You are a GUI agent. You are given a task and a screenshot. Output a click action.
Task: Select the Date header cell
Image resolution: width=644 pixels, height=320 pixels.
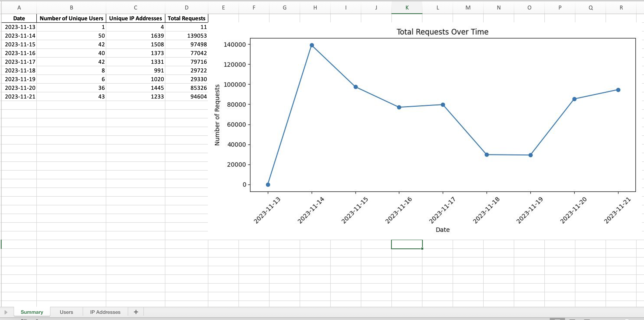pyautogui.click(x=19, y=18)
